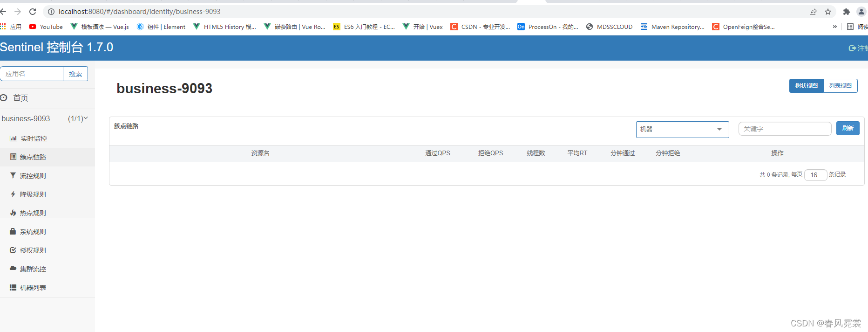
Task: Open the MDSSCLOUD bookmark
Action: tap(609, 27)
